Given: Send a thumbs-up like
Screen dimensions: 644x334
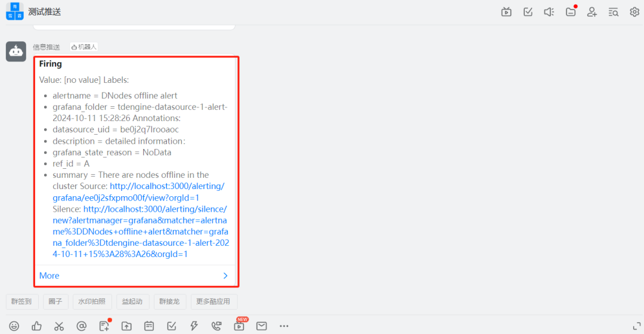Looking at the screenshot, I should 36,326.
